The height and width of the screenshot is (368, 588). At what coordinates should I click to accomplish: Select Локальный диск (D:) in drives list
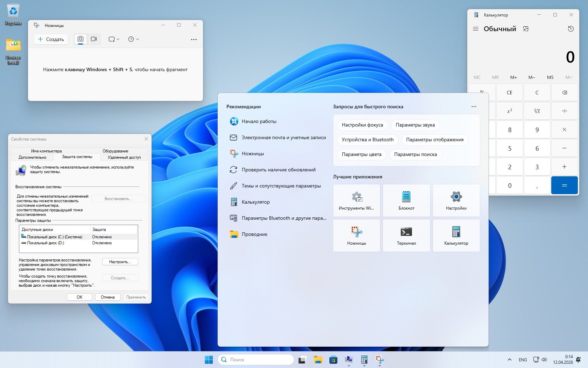45,243
